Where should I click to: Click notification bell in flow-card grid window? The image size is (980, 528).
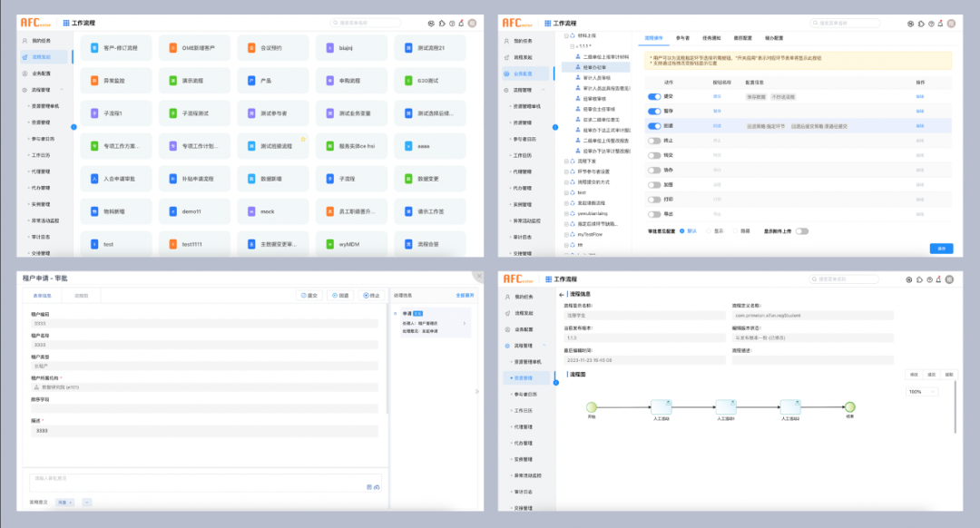coord(461,23)
